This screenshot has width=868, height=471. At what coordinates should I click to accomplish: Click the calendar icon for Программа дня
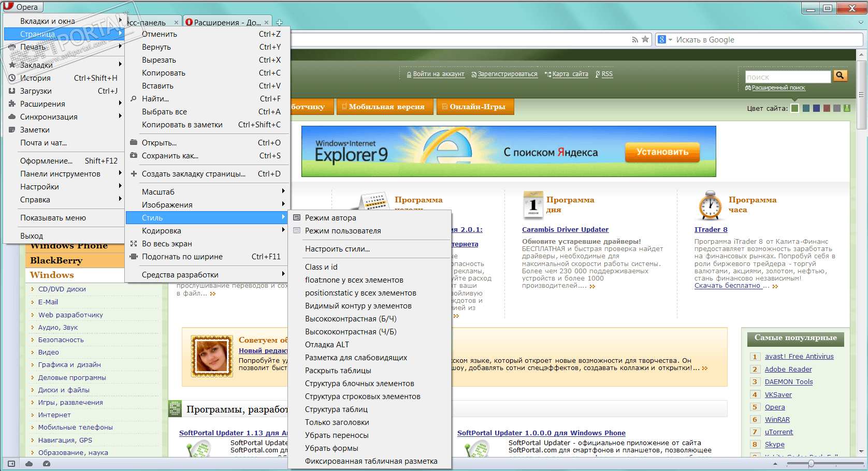[x=533, y=205]
